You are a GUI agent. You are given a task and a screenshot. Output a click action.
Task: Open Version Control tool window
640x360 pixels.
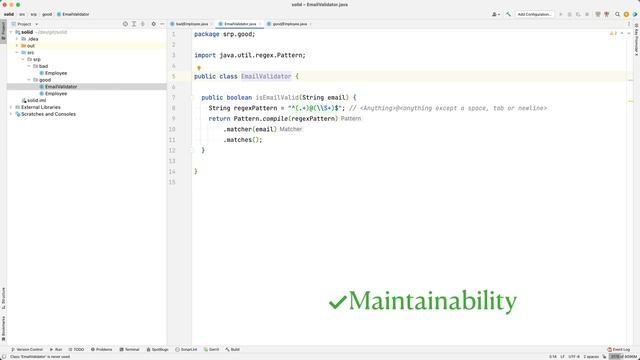pos(27,349)
